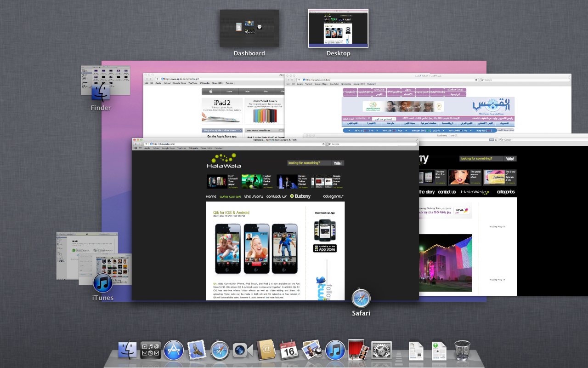Open iTunes from the Dock
This screenshot has width=588, height=368.
(x=335, y=351)
